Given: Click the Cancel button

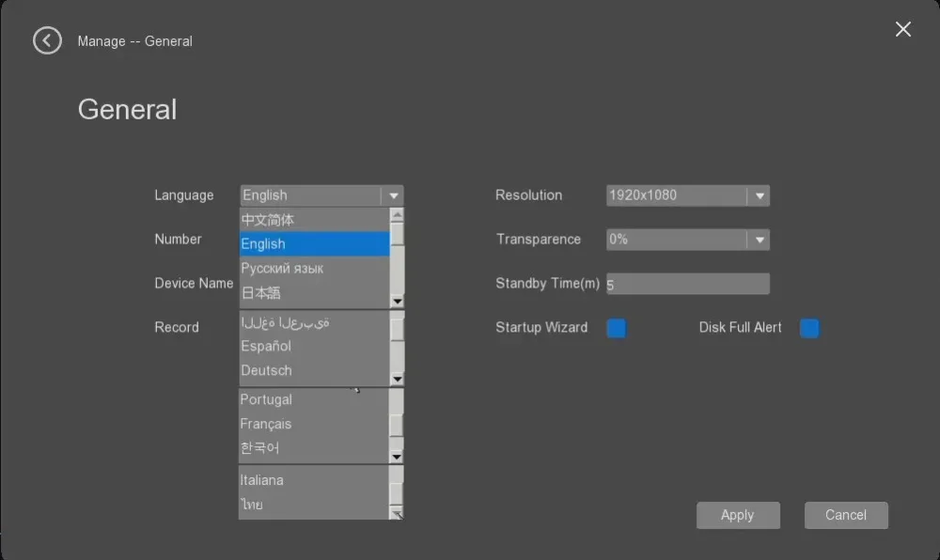Looking at the screenshot, I should coord(846,515).
